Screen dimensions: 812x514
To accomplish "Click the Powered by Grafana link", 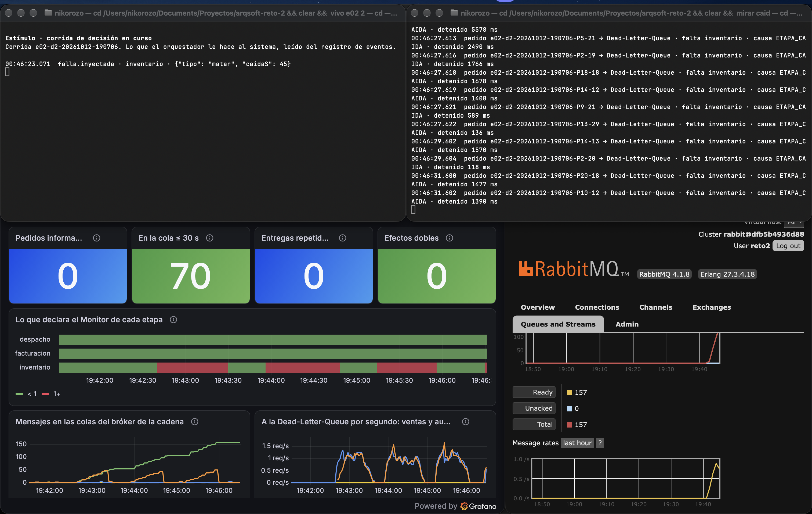I will click(x=455, y=506).
